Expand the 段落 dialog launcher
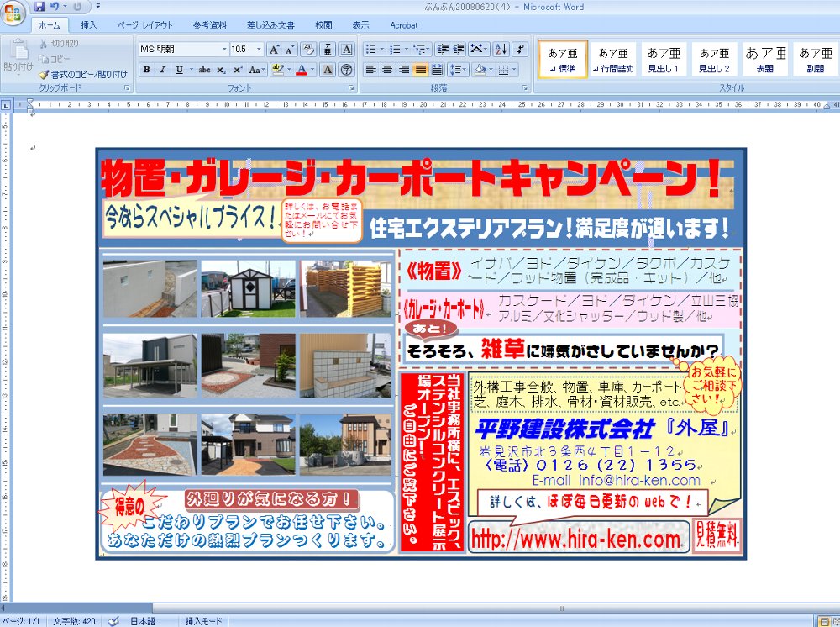Screen dimensions: 840x627 (524, 88)
